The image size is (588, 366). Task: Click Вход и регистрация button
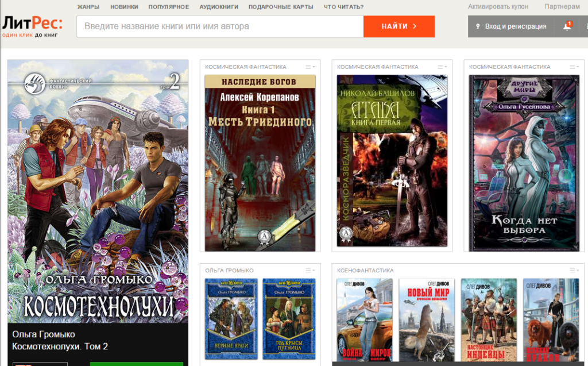(x=510, y=26)
